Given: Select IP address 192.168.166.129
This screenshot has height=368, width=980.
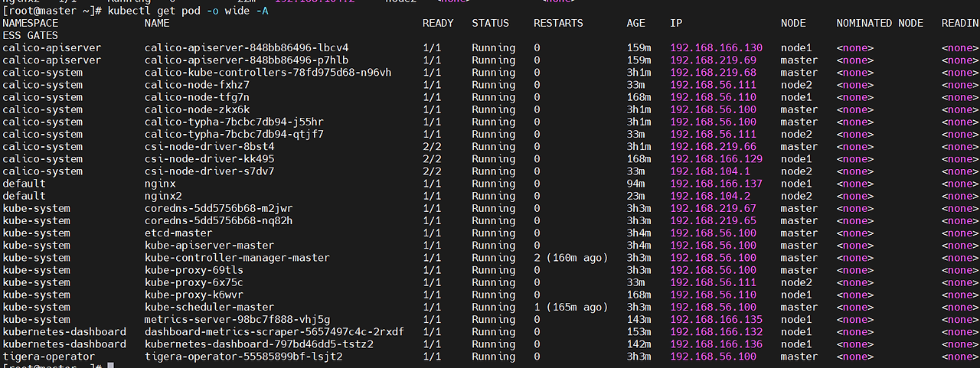Looking at the screenshot, I should click(x=717, y=159).
